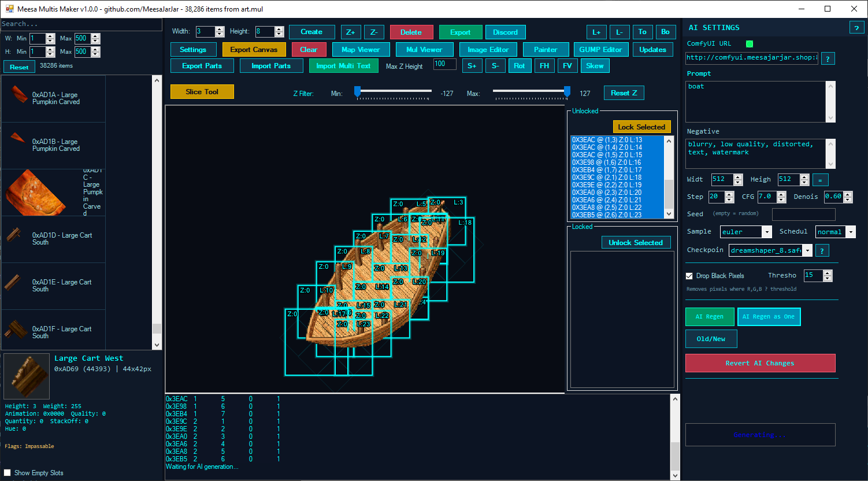
Task: Flip horizontally with the FH button
Action: tap(544, 65)
